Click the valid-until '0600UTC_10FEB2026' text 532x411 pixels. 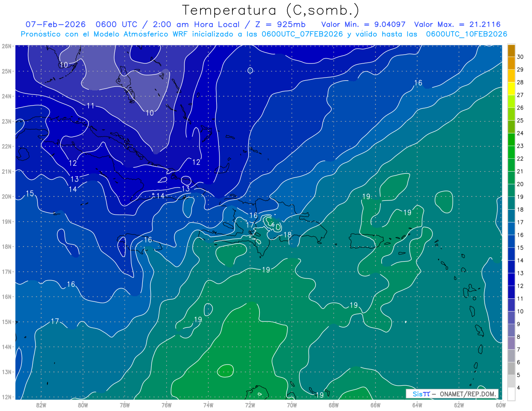(x=467, y=34)
